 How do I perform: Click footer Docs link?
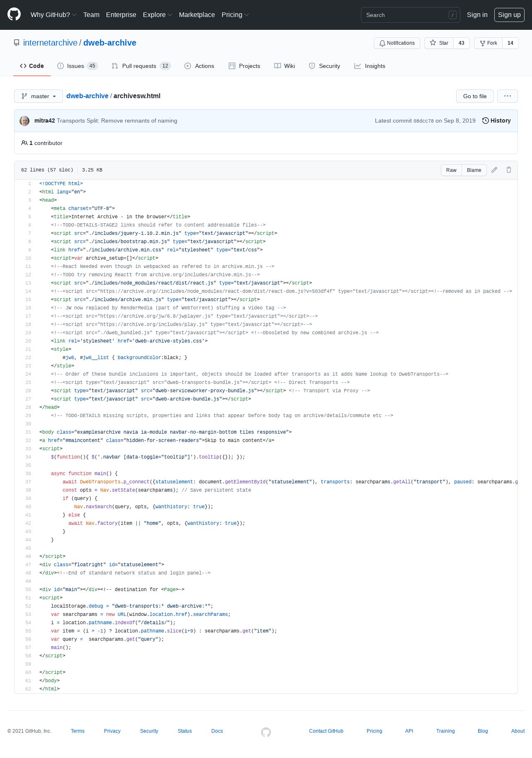click(x=217, y=731)
